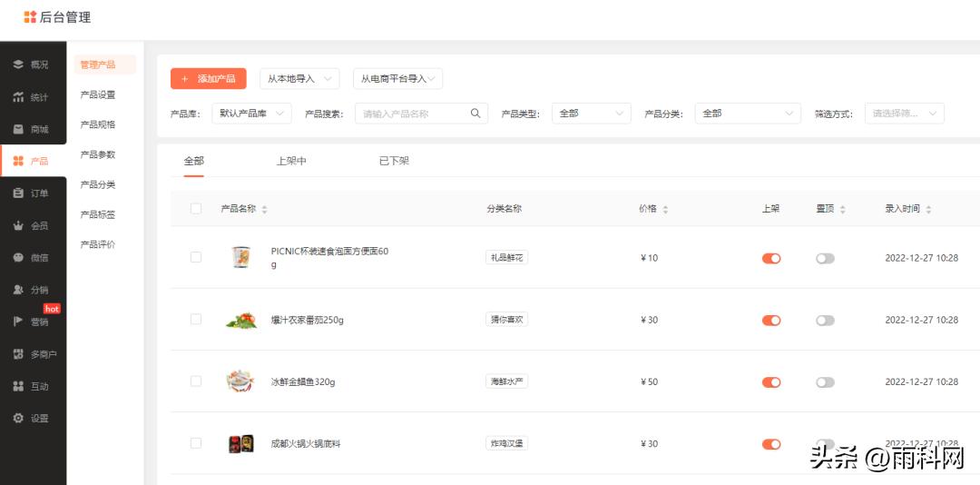Image resolution: width=980 pixels, height=485 pixels.
Task: Open 产品评价 submenu item
Action: (x=98, y=244)
